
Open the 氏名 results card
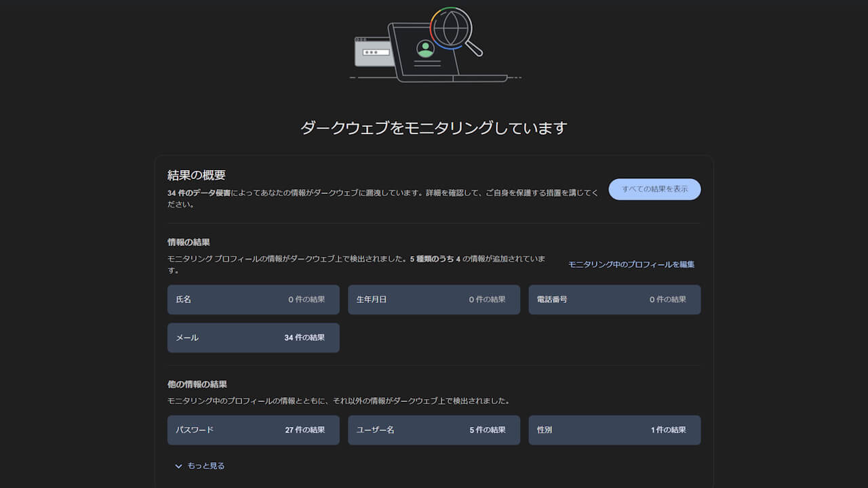[x=253, y=300]
